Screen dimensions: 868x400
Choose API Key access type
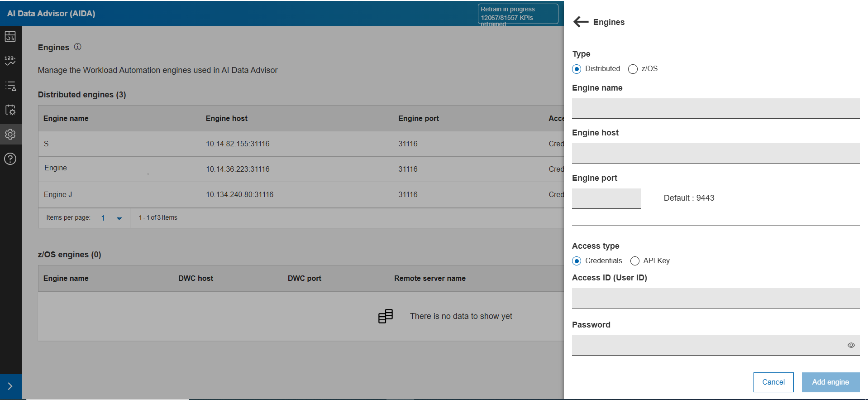click(x=635, y=261)
